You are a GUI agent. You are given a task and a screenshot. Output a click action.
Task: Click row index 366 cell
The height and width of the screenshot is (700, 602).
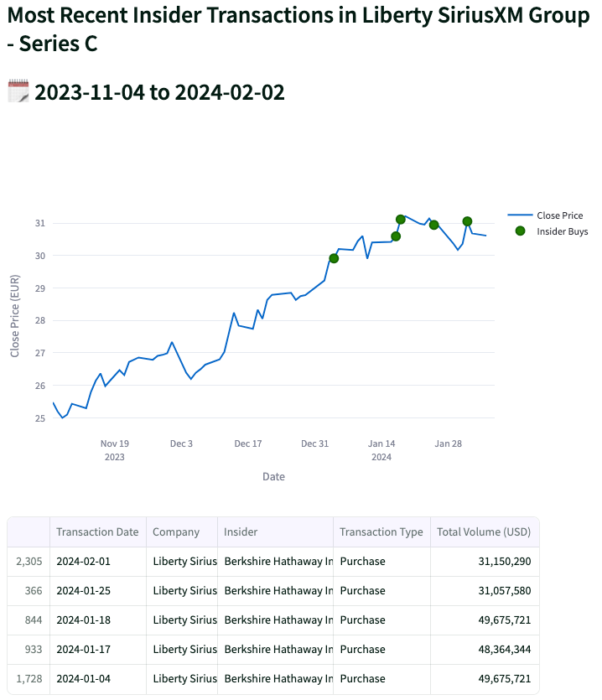(29, 591)
